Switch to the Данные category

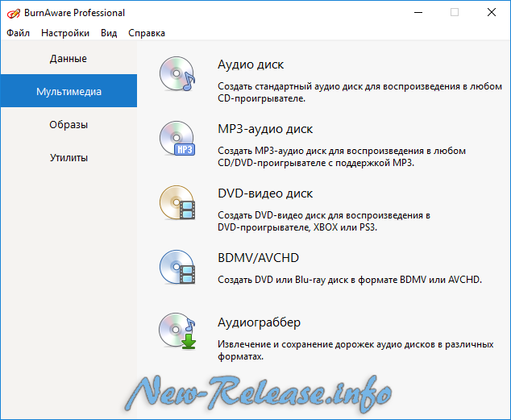pyautogui.click(x=69, y=58)
